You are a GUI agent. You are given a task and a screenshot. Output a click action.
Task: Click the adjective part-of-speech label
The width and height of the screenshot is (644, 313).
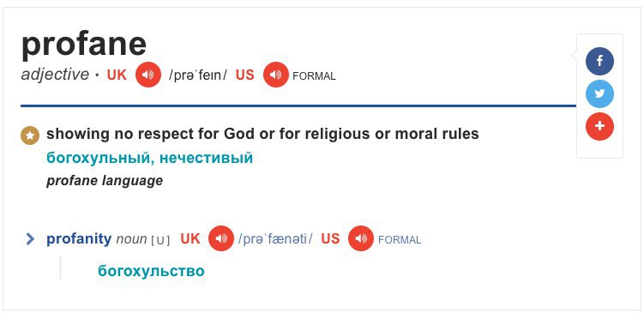point(55,75)
